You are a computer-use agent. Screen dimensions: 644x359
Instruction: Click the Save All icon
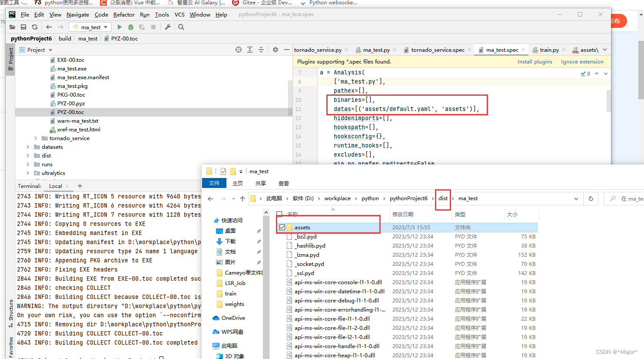click(23, 27)
